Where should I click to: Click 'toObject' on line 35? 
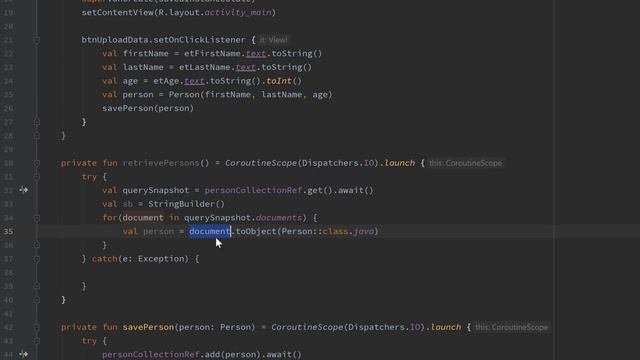pos(256,231)
